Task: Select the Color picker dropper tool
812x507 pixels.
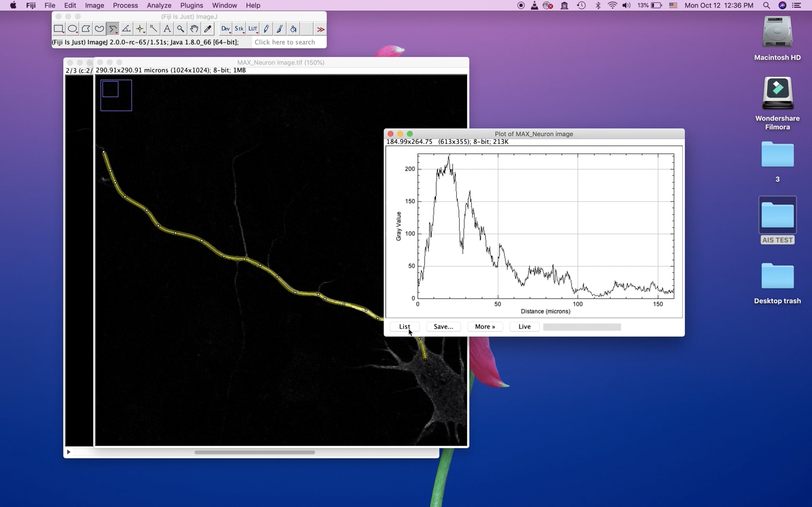Action: tap(208, 29)
